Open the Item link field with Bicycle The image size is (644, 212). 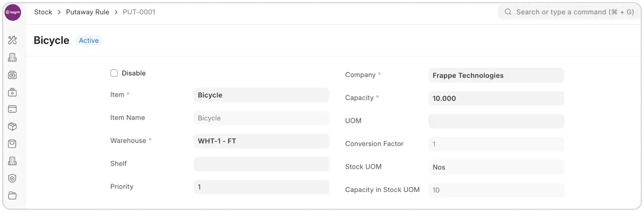pos(261,95)
